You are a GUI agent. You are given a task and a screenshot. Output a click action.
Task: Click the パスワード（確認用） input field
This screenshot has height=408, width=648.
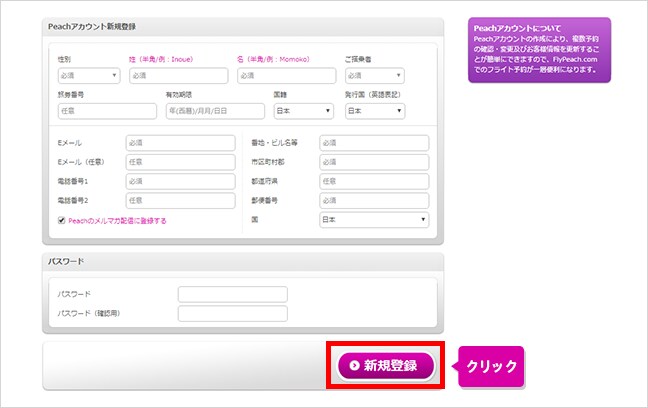pos(233,314)
